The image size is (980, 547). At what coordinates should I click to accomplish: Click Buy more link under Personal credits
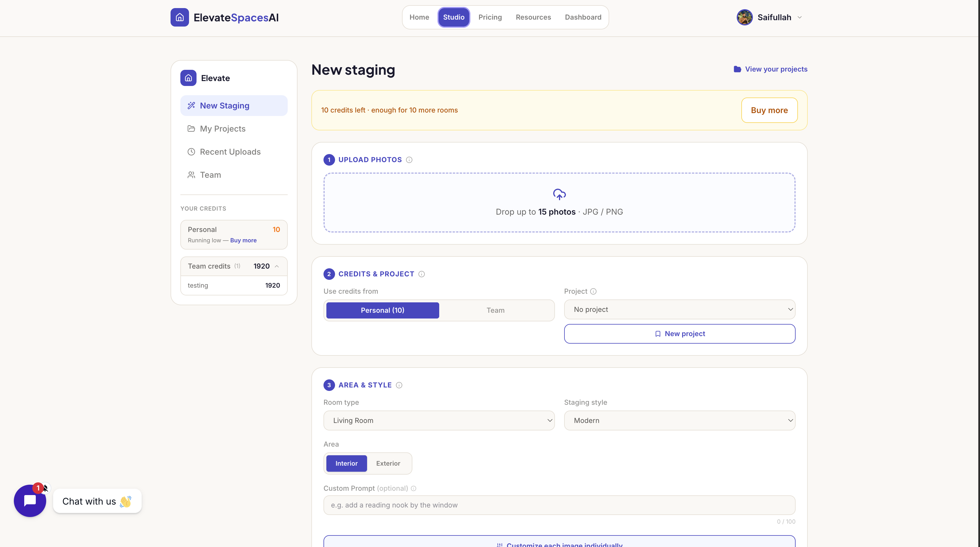[243, 240]
